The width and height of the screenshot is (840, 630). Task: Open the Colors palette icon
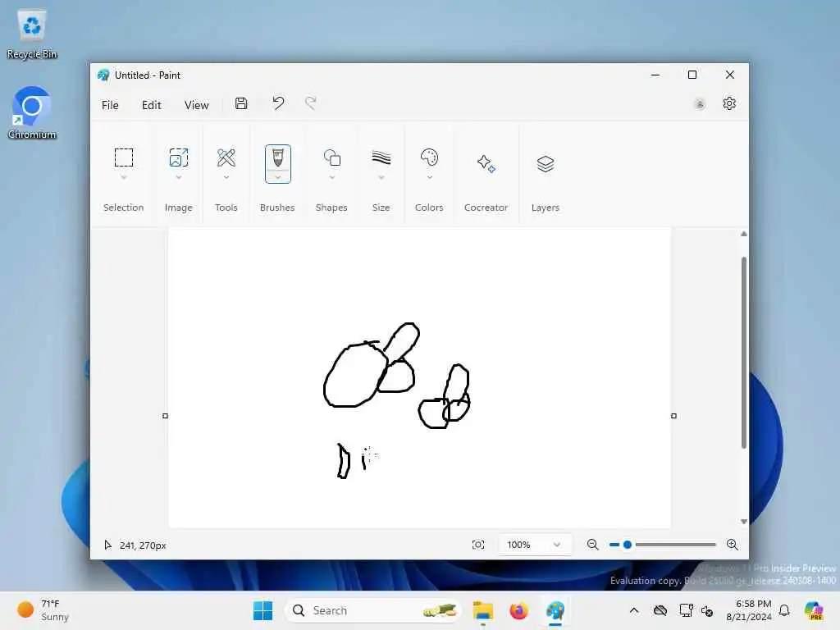[x=429, y=157]
